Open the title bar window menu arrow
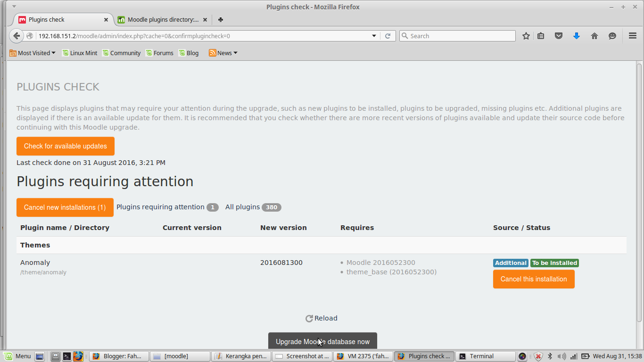 click(14, 7)
